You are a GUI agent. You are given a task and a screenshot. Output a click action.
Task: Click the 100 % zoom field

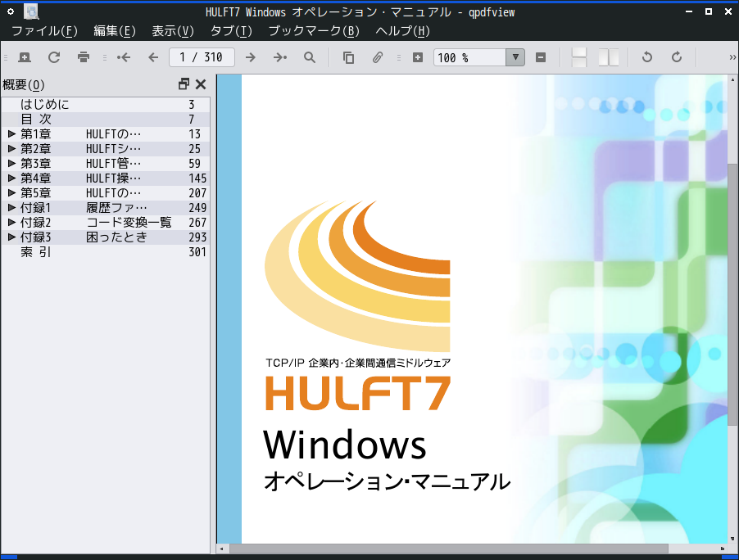pos(469,57)
